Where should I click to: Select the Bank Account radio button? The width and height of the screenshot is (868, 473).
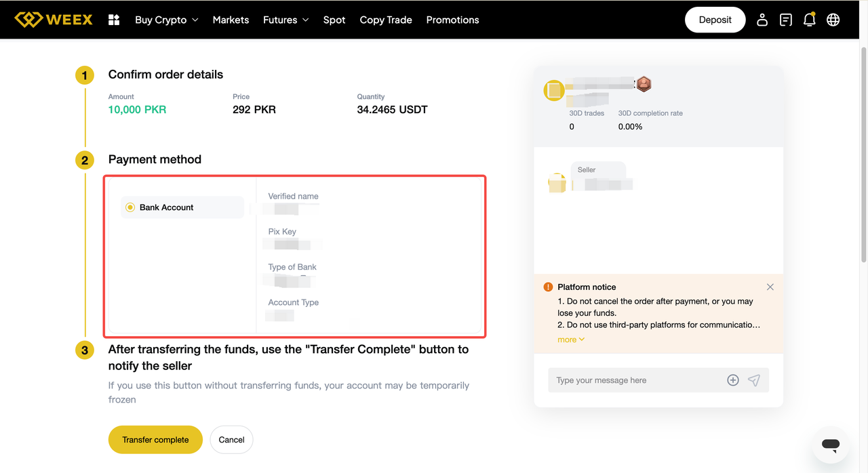click(130, 207)
